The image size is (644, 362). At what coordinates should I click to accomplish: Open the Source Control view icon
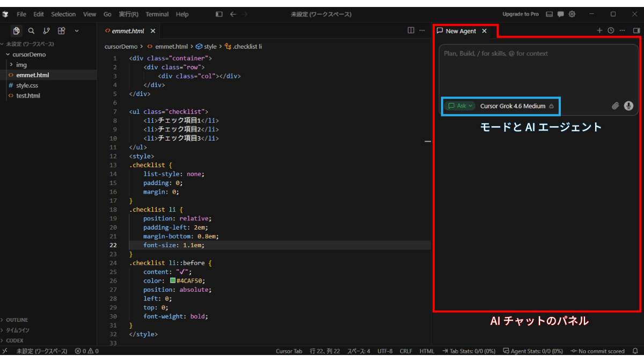click(46, 31)
